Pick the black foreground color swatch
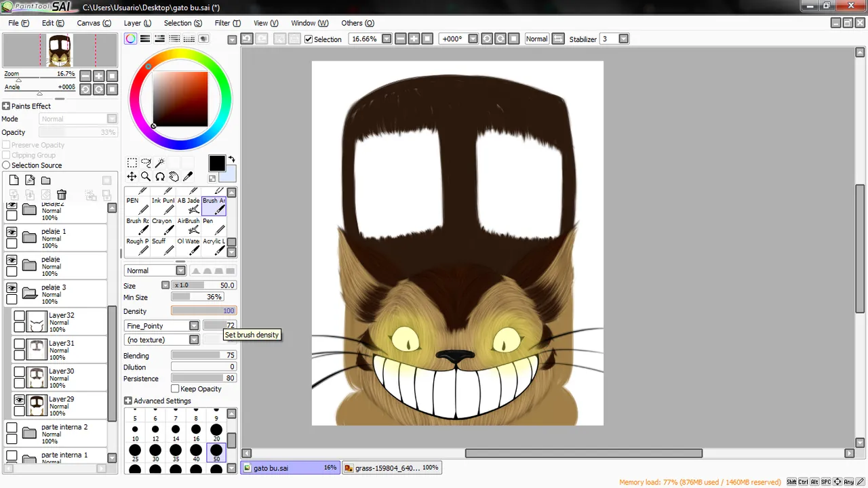Screen dimensions: 868x488 point(216,163)
